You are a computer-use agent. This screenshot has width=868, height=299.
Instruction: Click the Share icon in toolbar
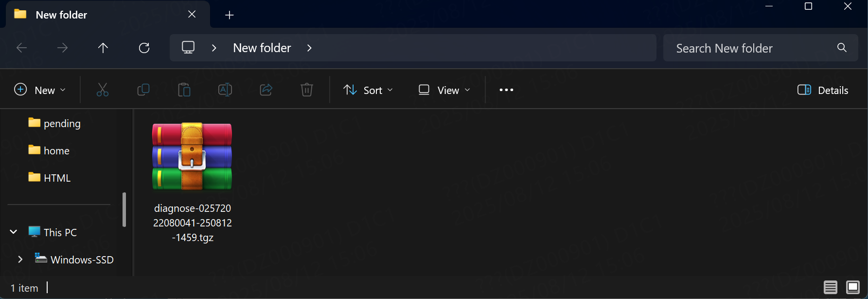click(x=266, y=90)
